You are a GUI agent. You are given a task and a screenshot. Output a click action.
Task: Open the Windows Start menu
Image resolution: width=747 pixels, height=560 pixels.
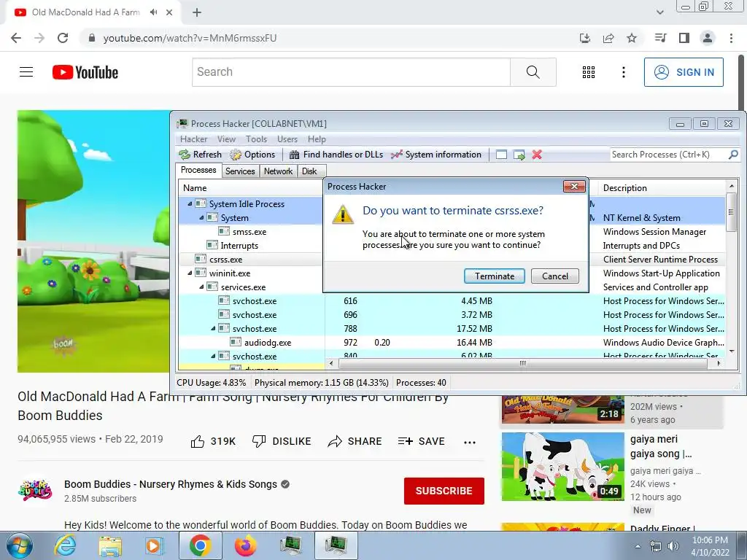coord(18,545)
